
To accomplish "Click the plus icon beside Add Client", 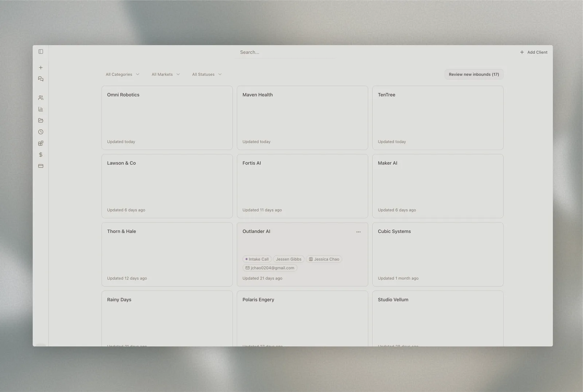I will [x=522, y=52].
